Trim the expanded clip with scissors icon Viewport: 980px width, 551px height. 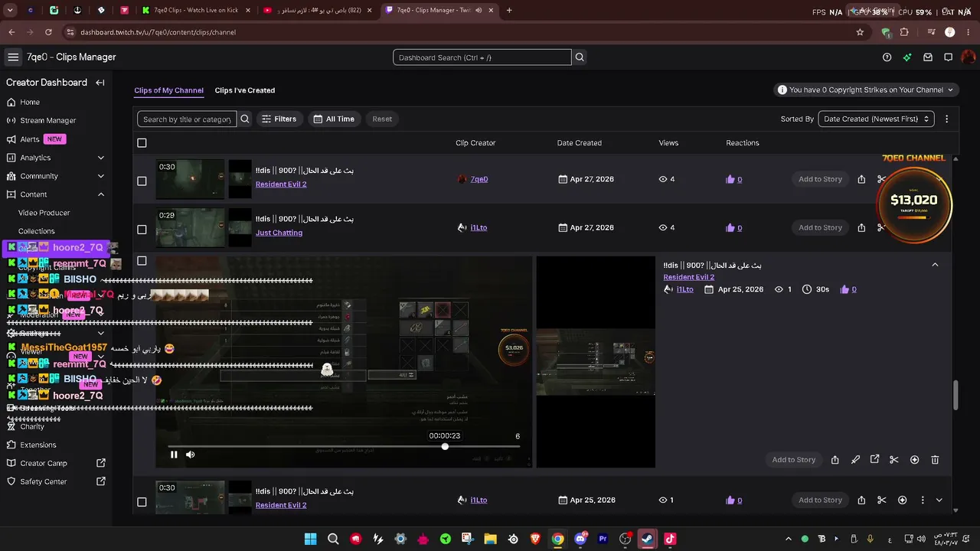(893, 460)
